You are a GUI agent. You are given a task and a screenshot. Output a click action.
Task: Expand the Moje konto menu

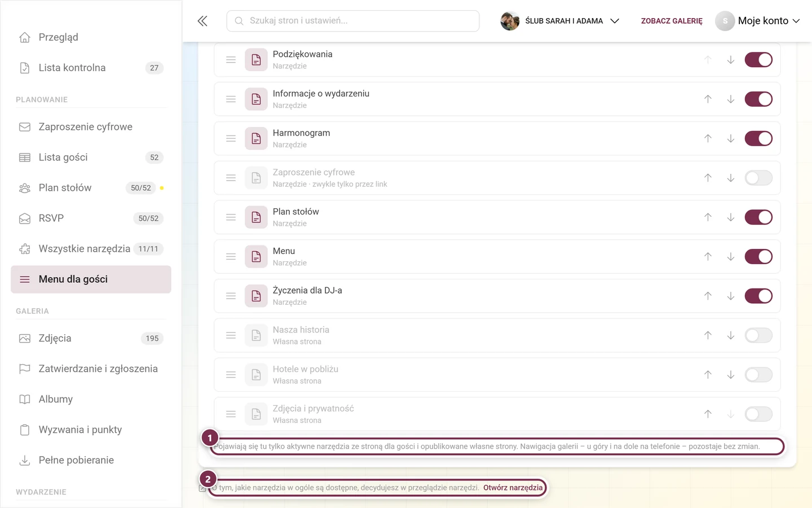(758, 21)
